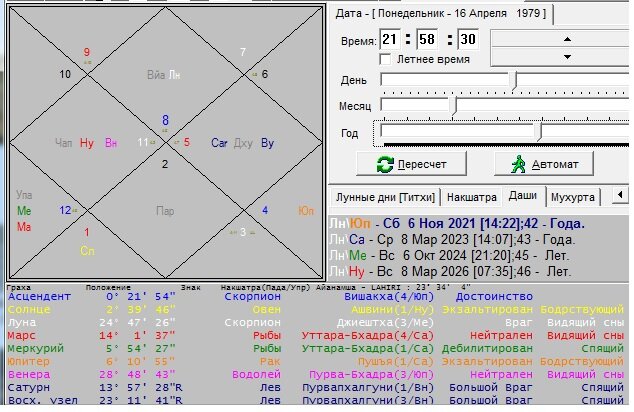Toggle the Летнее время checkbox
Screen dimensions: 634x412
(x=385, y=59)
